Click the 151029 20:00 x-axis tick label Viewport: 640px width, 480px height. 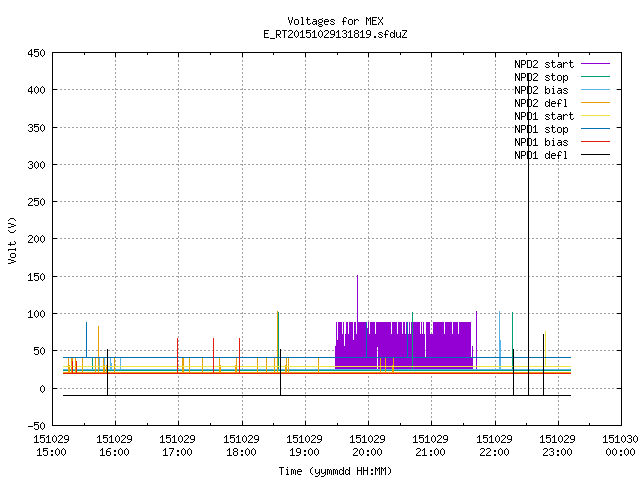[x=367, y=445]
